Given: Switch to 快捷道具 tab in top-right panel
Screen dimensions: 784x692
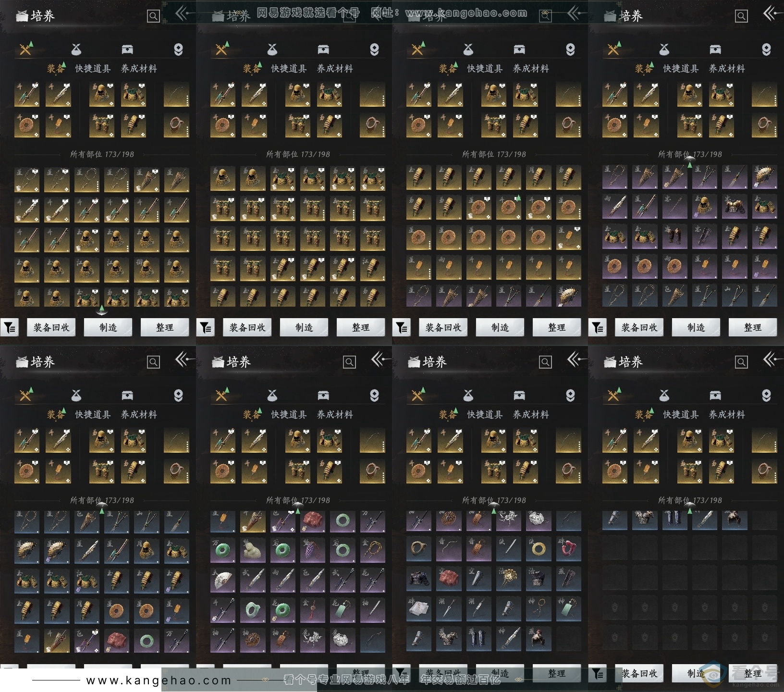Looking at the screenshot, I should pyautogui.click(x=681, y=69).
